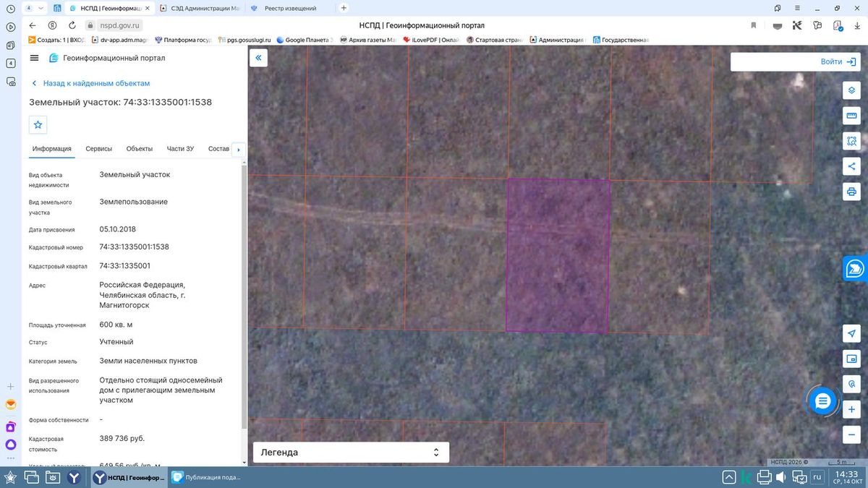The height and width of the screenshot is (488, 868).
Task: Collapse the left info panel
Action: [258, 58]
